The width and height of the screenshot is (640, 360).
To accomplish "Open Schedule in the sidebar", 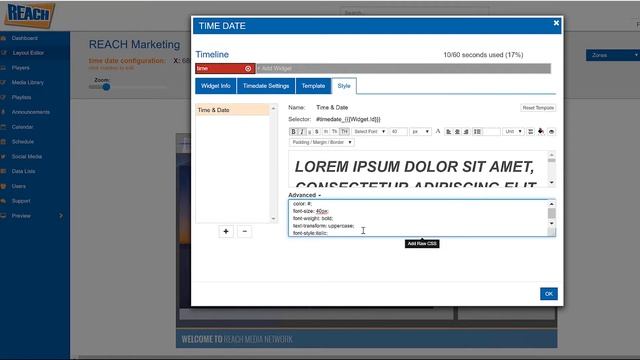I will (23, 142).
